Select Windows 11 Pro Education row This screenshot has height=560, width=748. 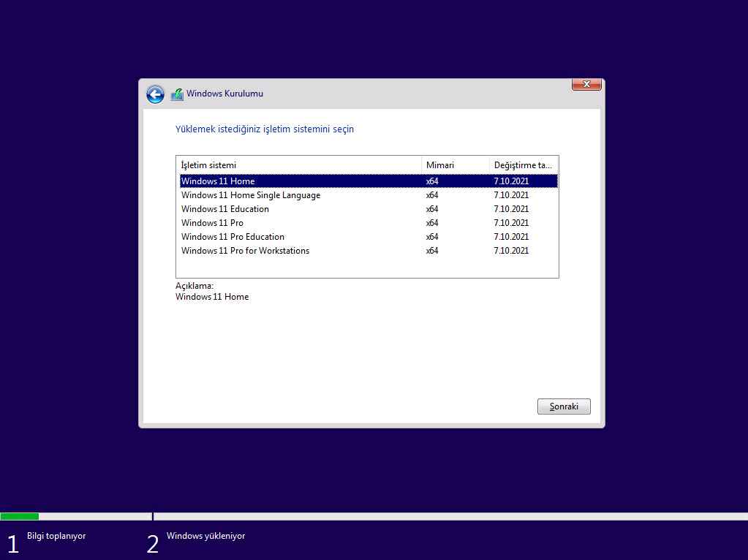[233, 237]
